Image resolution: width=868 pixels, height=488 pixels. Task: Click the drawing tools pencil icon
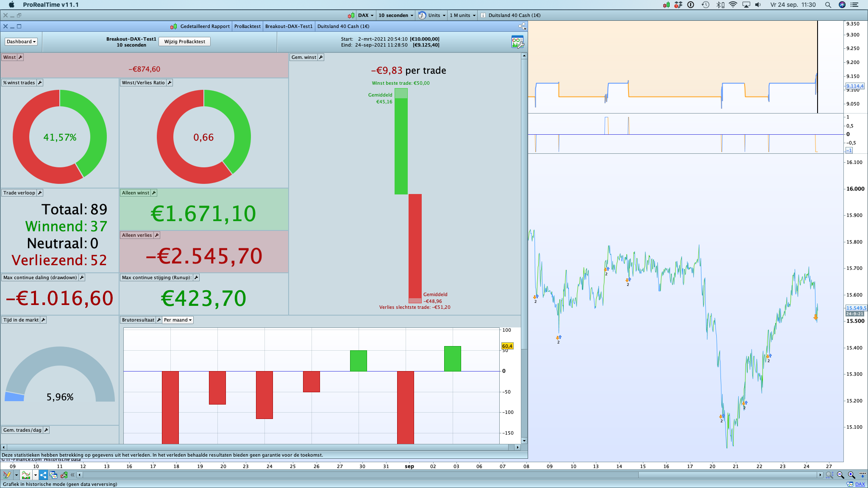click(x=7, y=475)
